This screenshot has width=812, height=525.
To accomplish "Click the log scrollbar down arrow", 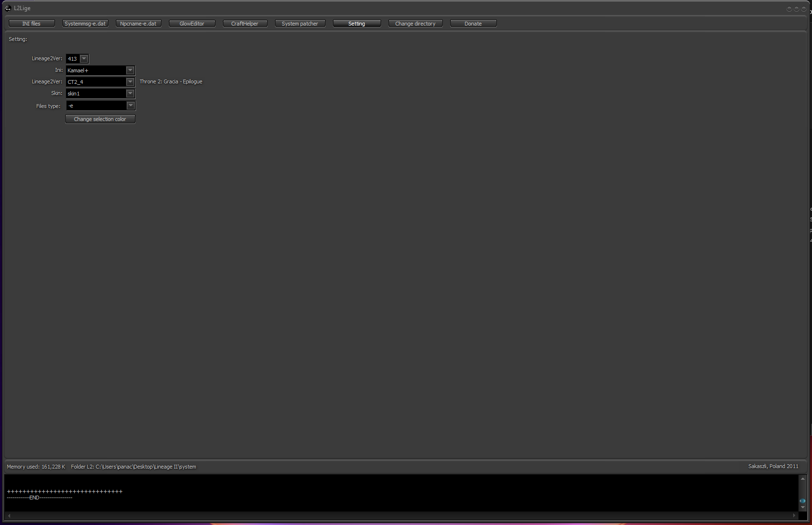I will pyautogui.click(x=803, y=508).
